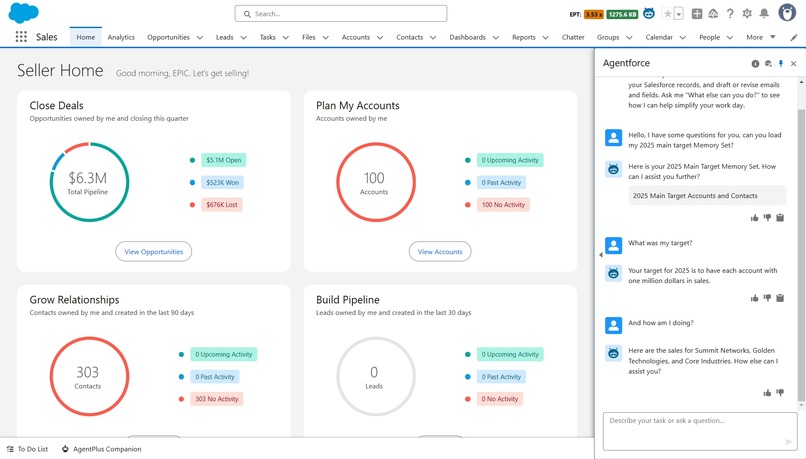This screenshot has width=806, height=459.
Task: Expand the Calendar tab dropdown chevron
Action: [x=683, y=38]
